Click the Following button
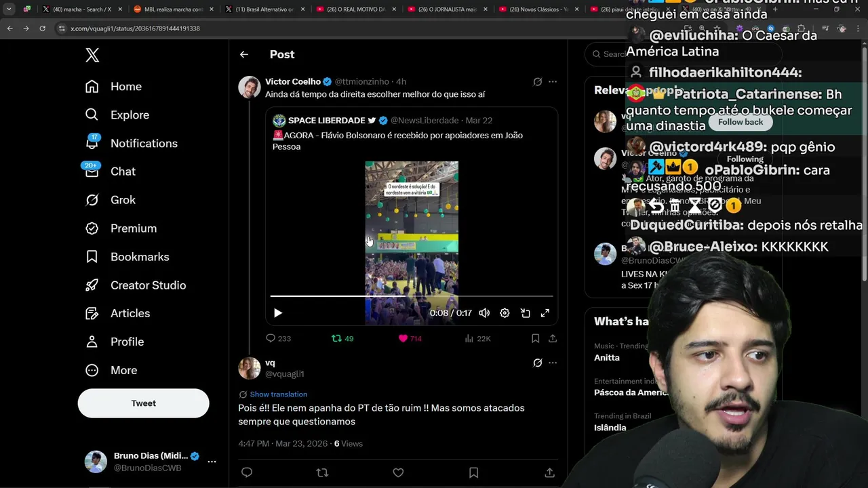 click(x=745, y=159)
